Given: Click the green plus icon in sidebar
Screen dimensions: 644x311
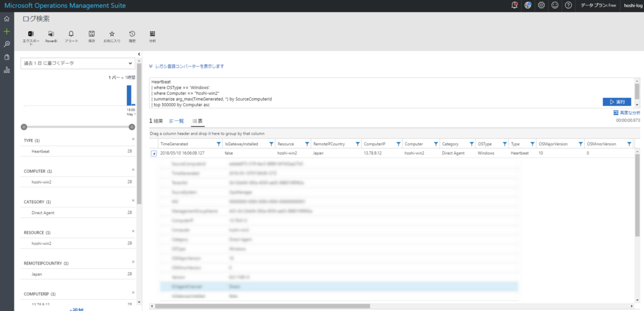Looking at the screenshot, I should coord(6,31).
